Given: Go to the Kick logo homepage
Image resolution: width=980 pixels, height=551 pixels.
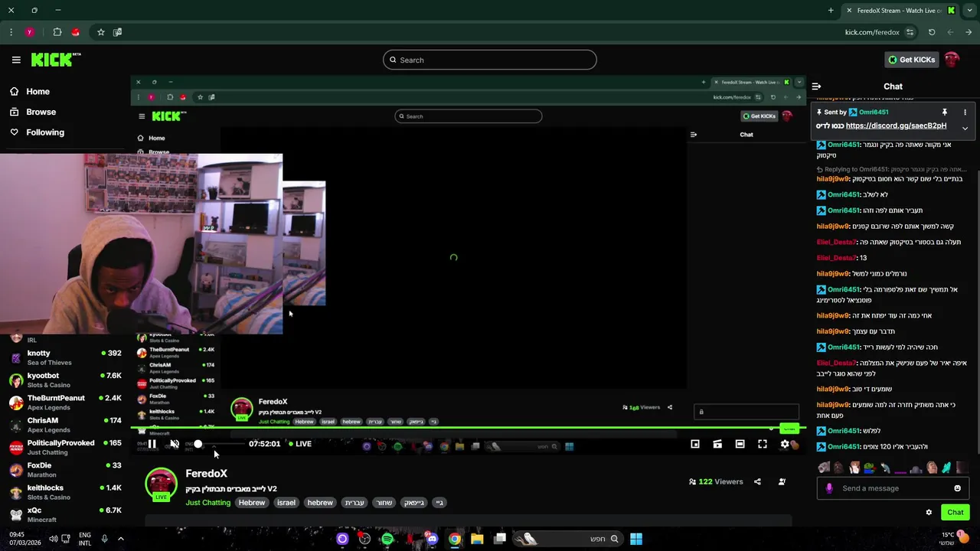Looking at the screenshot, I should point(56,60).
